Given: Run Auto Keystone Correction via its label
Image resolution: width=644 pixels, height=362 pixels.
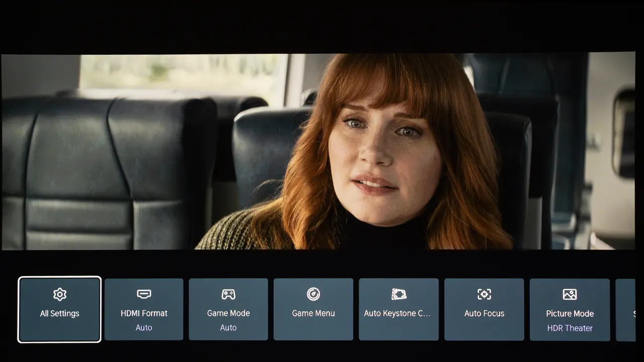Looking at the screenshot, I should (x=397, y=313).
